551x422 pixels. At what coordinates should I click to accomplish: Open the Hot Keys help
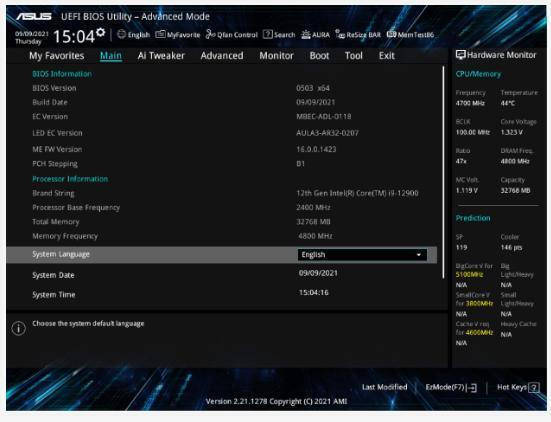[x=518, y=387]
